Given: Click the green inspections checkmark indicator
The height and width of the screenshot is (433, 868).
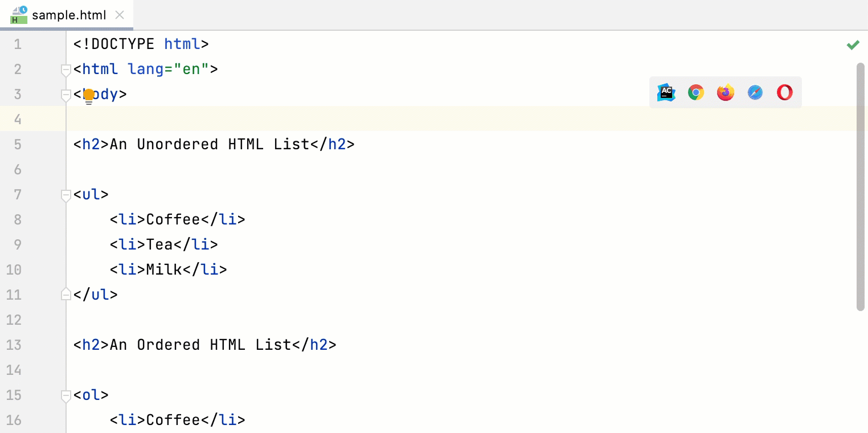Looking at the screenshot, I should tap(853, 44).
